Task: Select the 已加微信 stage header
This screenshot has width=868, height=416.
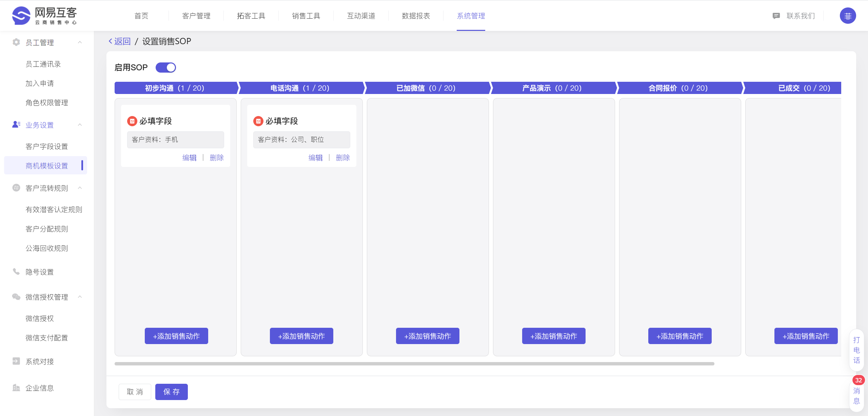Action: coord(428,88)
